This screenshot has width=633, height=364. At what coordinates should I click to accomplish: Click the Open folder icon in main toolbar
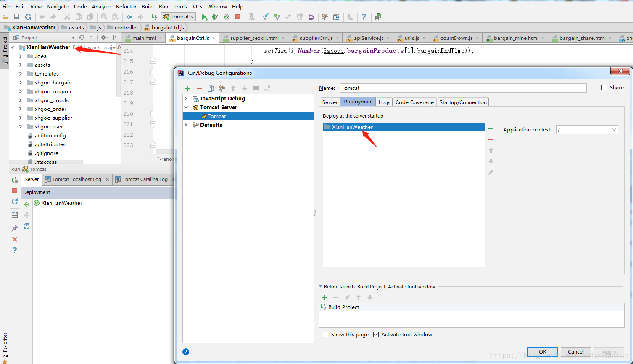point(5,17)
